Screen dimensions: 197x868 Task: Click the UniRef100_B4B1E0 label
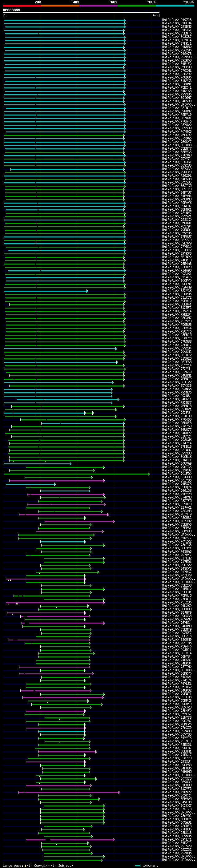click(177, 64)
